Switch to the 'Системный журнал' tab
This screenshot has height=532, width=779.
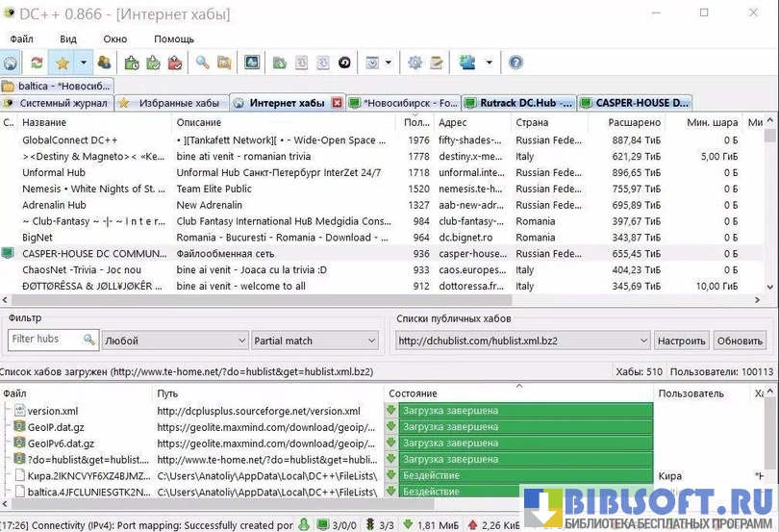click(x=58, y=103)
